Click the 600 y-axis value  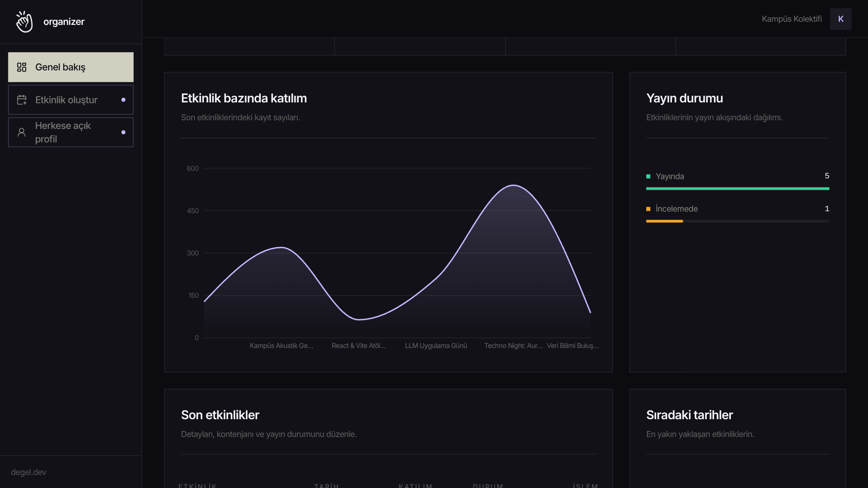[x=192, y=168]
